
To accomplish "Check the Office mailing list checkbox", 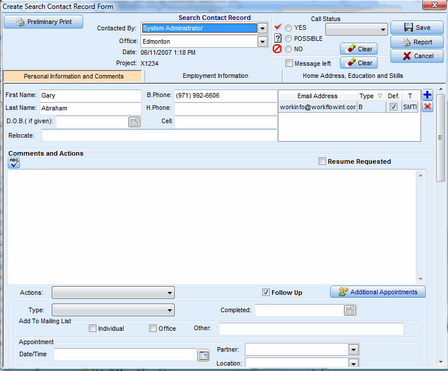I will 153,328.
